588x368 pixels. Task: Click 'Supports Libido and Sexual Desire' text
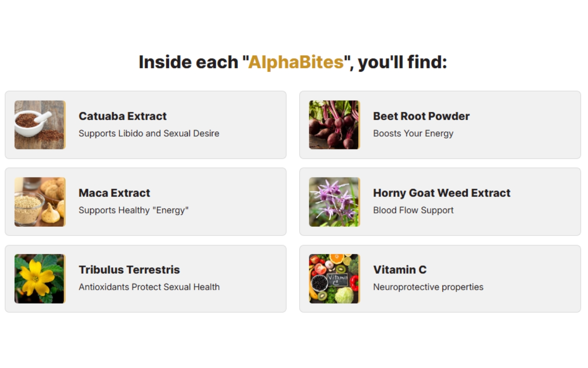(149, 133)
